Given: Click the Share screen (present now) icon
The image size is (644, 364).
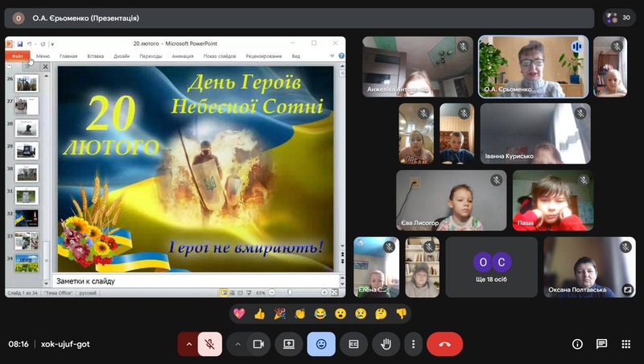Looking at the screenshot, I should pos(288,344).
